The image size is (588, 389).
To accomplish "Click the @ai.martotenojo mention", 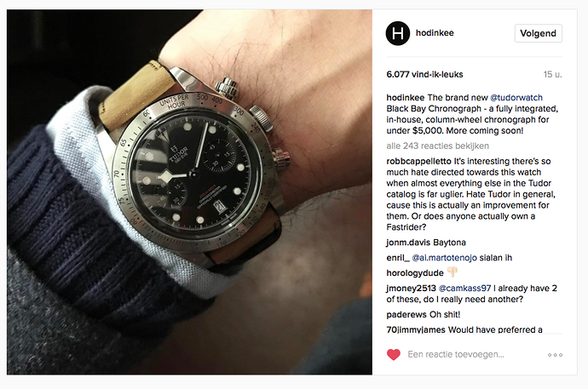I will [444, 258].
